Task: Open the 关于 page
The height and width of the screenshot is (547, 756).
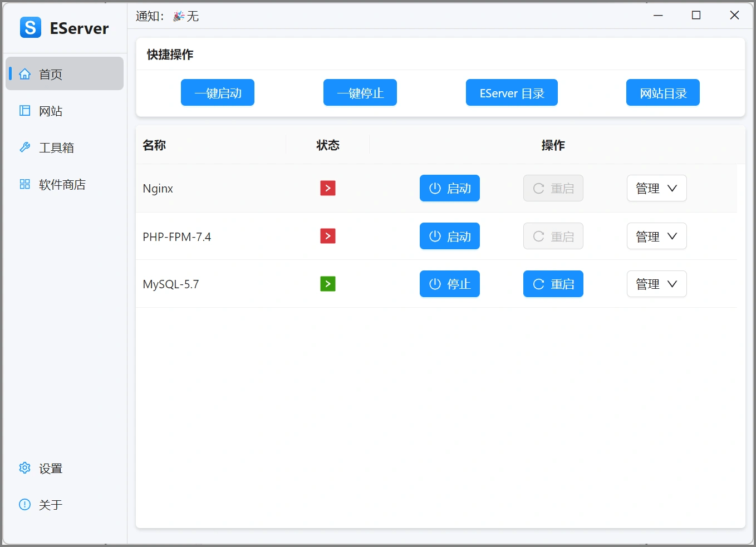Action: pos(65,505)
